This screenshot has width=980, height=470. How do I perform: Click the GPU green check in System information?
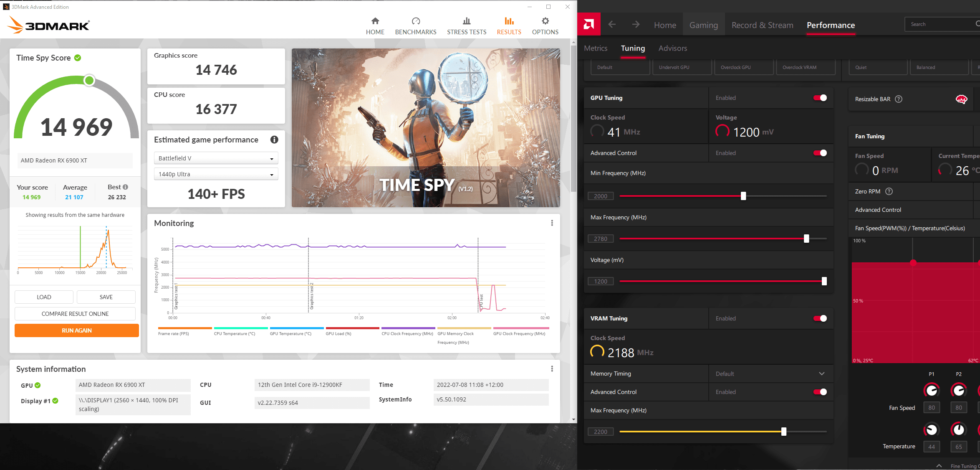38,385
